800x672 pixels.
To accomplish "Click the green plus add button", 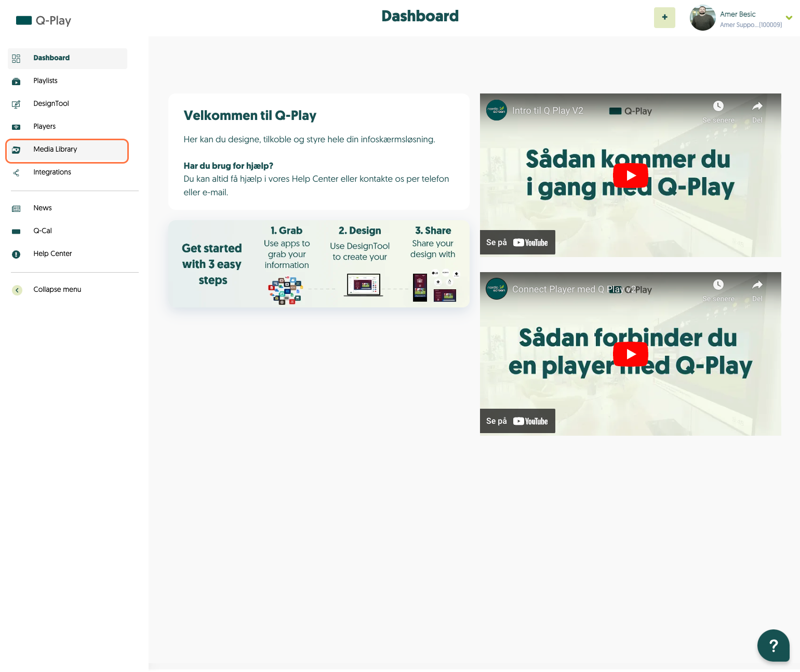I will tap(664, 18).
